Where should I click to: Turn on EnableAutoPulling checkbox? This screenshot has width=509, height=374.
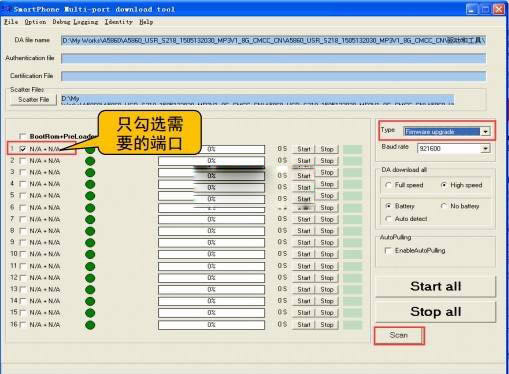pyautogui.click(x=388, y=251)
